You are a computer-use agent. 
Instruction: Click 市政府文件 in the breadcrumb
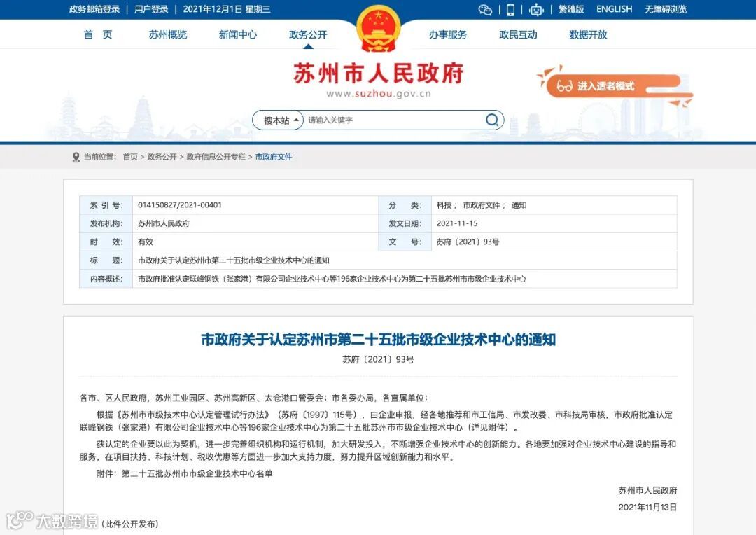pyautogui.click(x=274, y=157)
